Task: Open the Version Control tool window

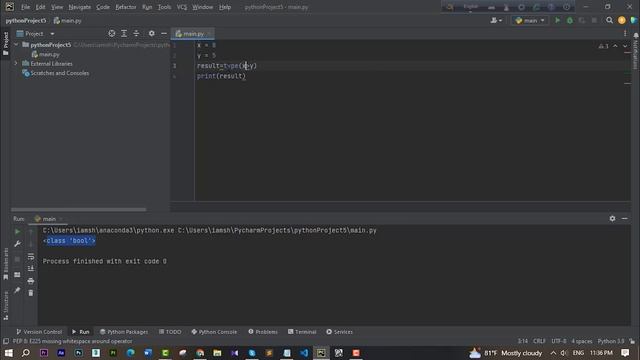Action: point(39,332)
